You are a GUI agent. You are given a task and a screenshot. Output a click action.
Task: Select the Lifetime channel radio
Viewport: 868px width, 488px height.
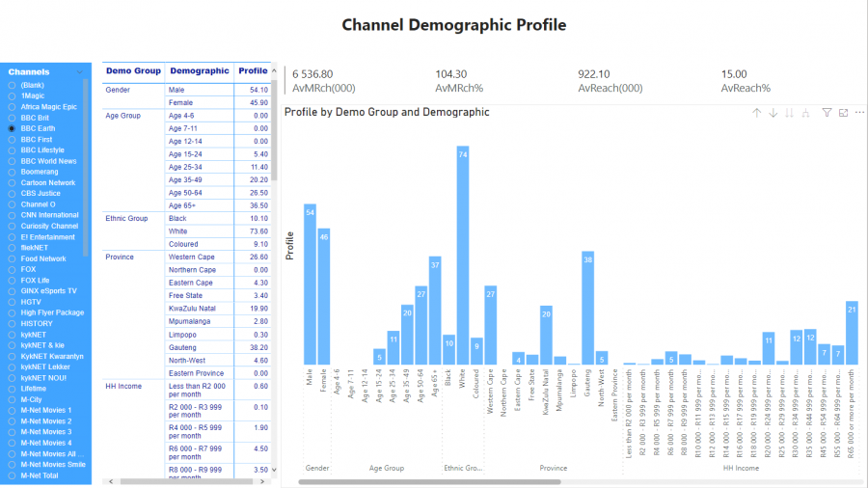tap(12, 389)
